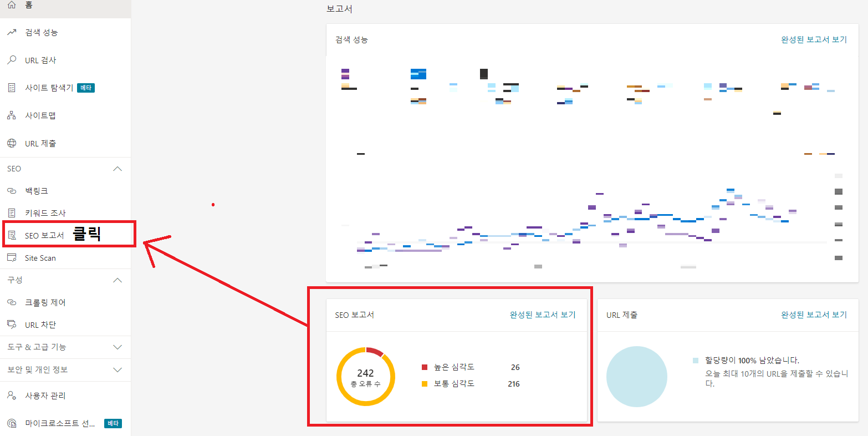Open the SEO 보고서 menu item
The height and width of the screenshot is (436, 868).
click(65, 236)
